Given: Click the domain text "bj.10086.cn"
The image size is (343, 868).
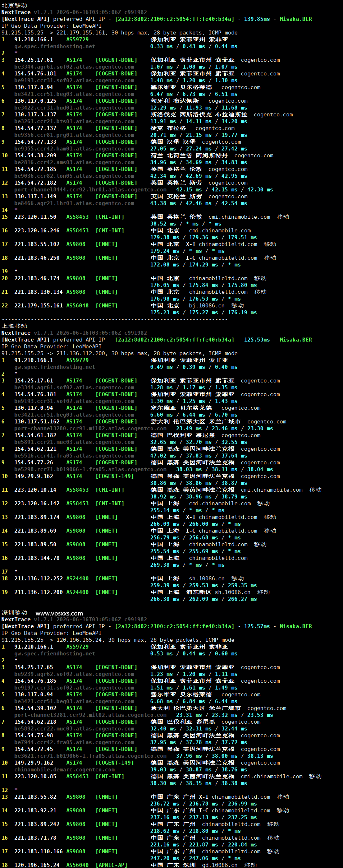Looking at the screenshot, I should (207, 306).
